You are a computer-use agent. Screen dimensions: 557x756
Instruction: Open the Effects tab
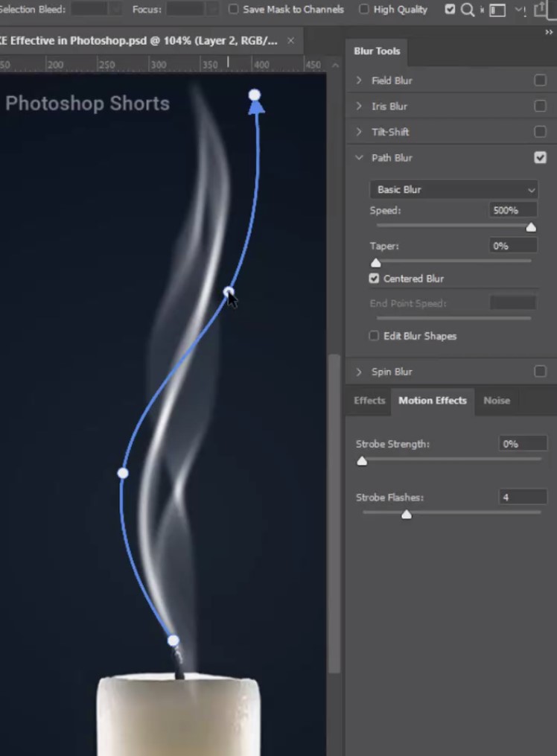click(369, 401)
